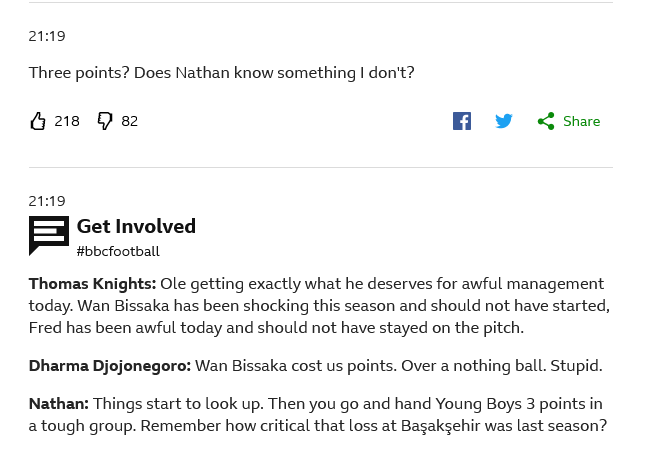Click the 82 dislikes count
Viewport: 648px width, 456px height.
click(x=130, y=121)
